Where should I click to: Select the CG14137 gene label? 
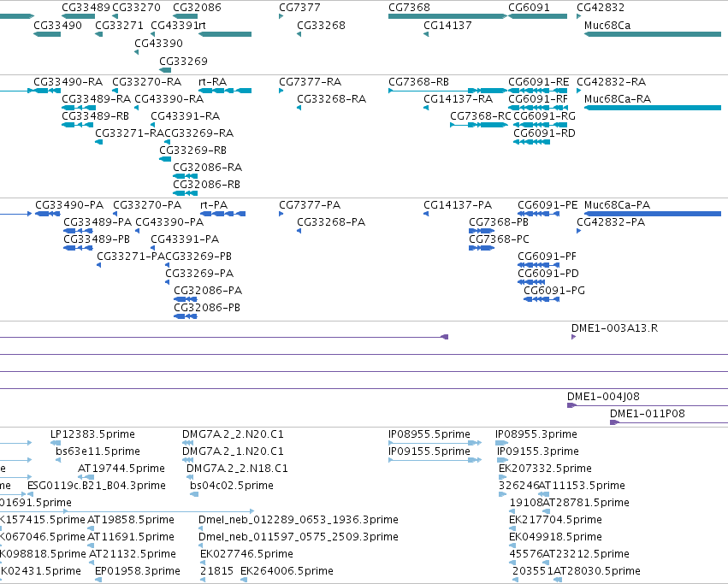pyautogui.click(x=447, y=26)
